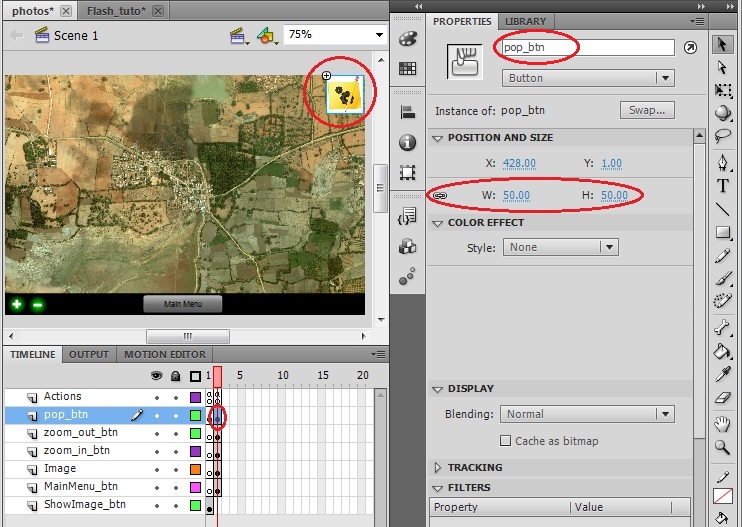Open the Motion Presets panel icon
This screenshot has width=742, height=527.
click(x=407, y=277)
